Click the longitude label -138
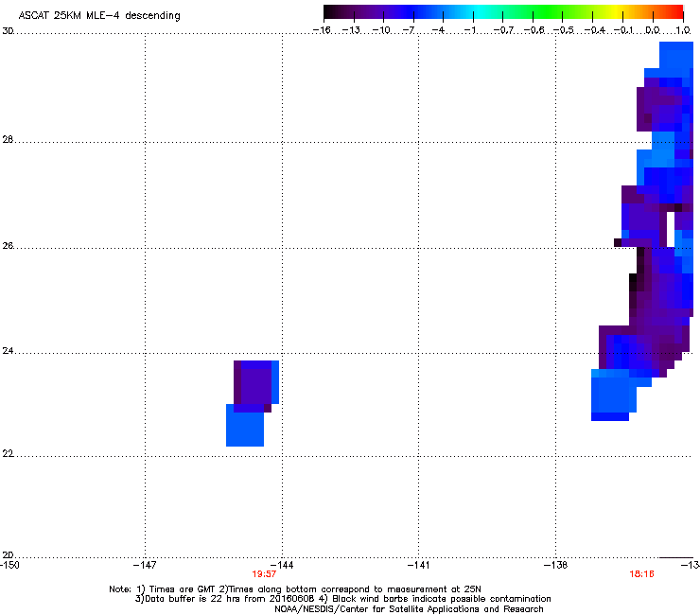This screenshot has height=615, width=700. pyautogui.click(x=555, y=565)
